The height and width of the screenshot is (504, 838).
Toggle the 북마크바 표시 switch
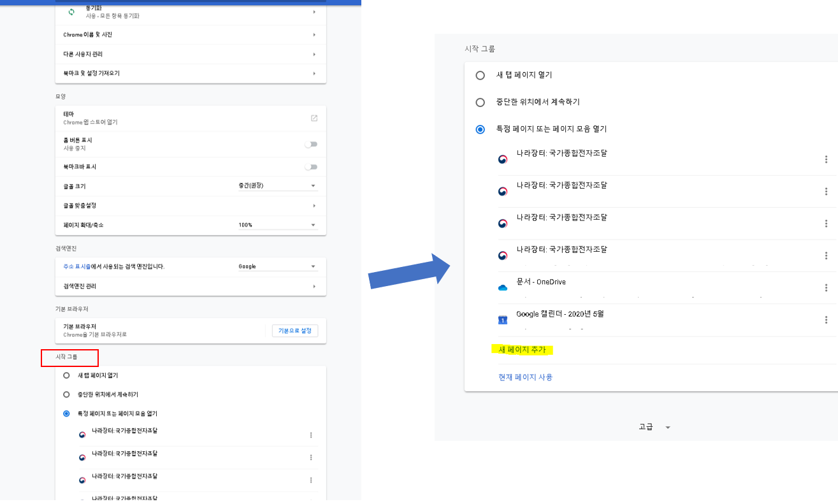point(311,167)
